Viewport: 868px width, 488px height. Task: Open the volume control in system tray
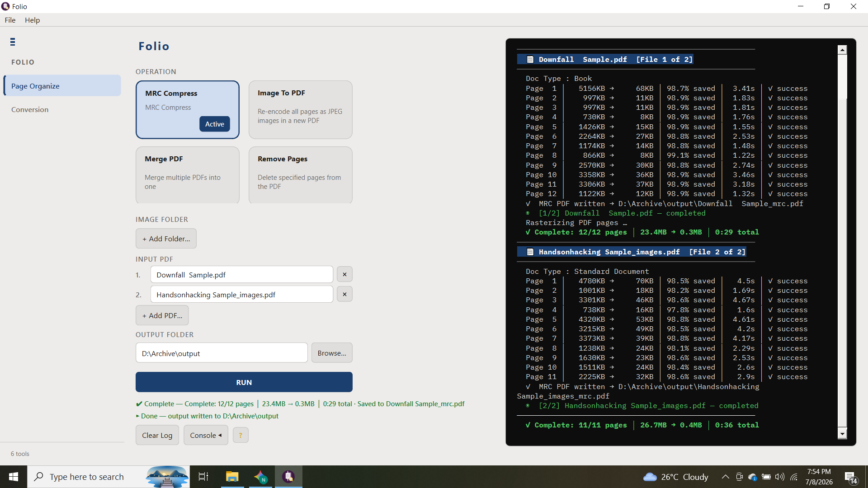tap(779, 477)
